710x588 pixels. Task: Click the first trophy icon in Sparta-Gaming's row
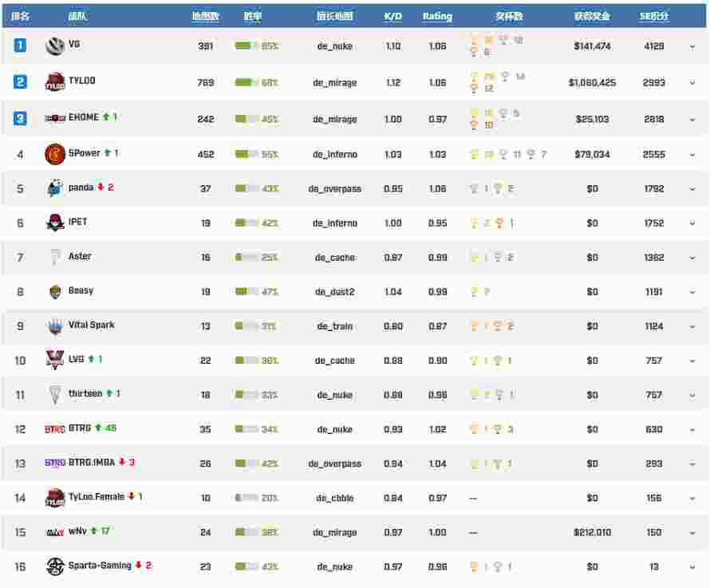click(474, 566)
